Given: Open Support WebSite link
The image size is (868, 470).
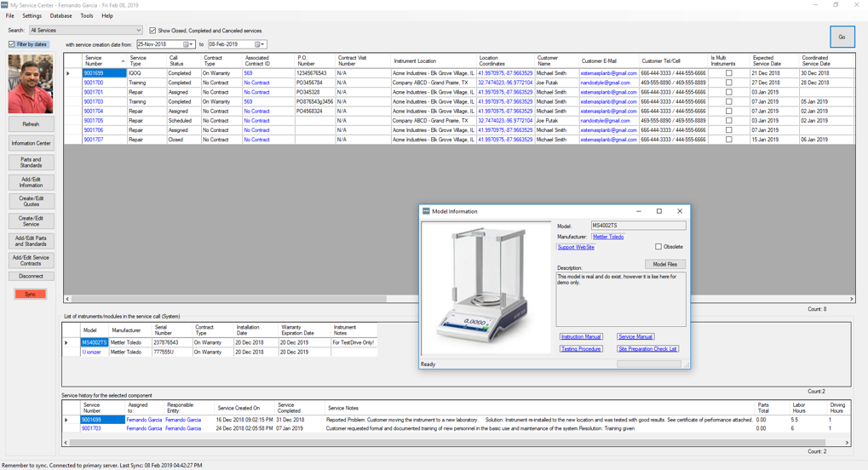Looking at the screenshot, I should click(576, 248).
